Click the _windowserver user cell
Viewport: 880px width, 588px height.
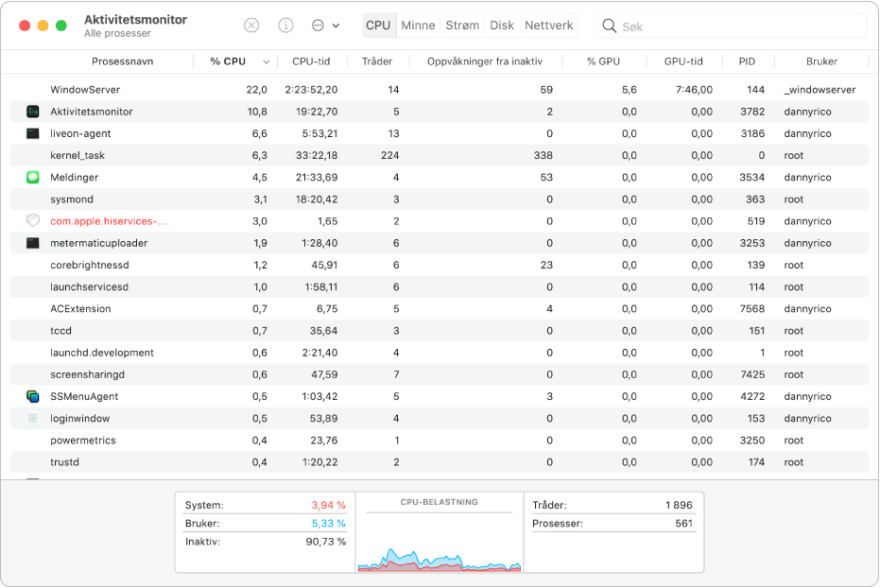coord(820,90)
